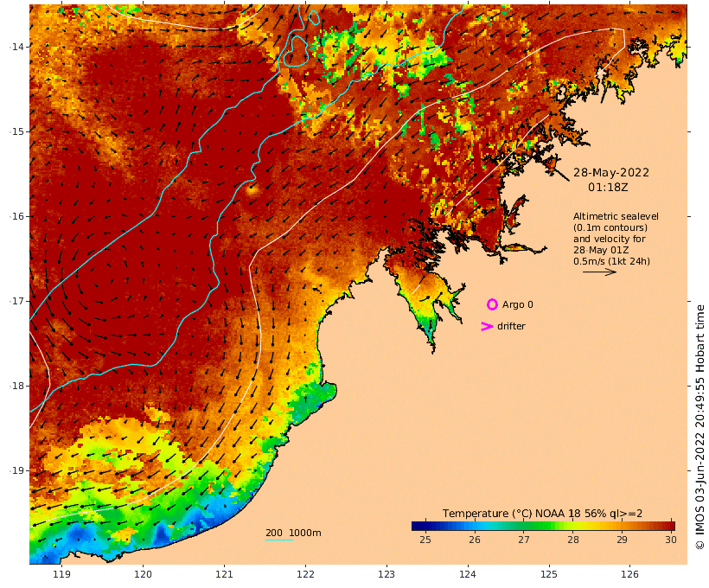
Task: Click the colorbar value 26
Action: (475, 540)
